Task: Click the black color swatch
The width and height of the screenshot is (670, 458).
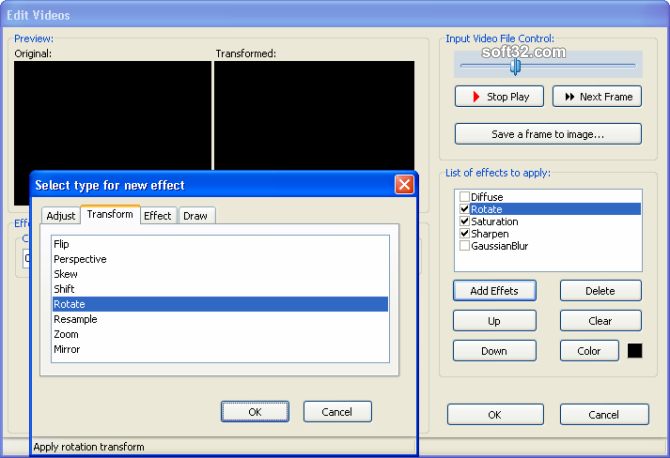Action: click(635, 351)
